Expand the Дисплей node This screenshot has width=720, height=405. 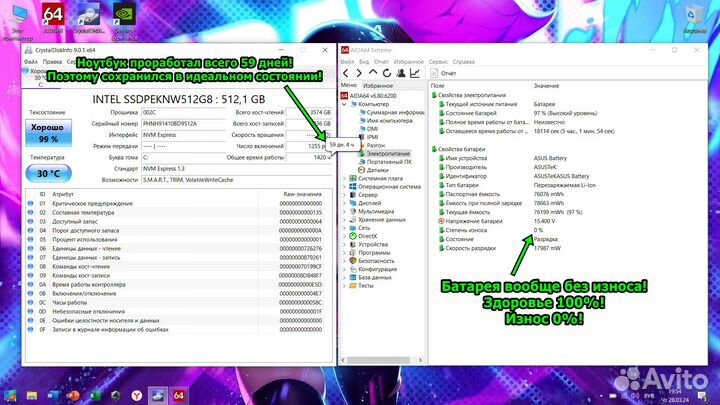344,203
